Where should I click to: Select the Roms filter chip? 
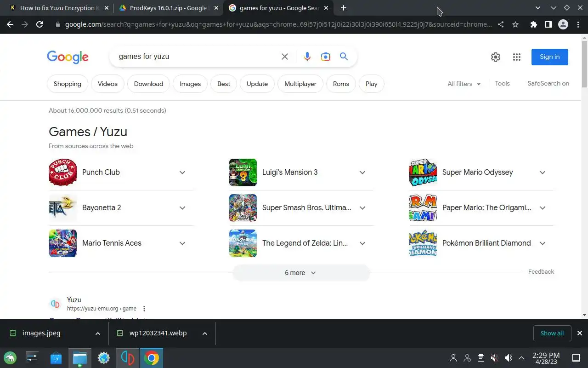pos(341,84)
